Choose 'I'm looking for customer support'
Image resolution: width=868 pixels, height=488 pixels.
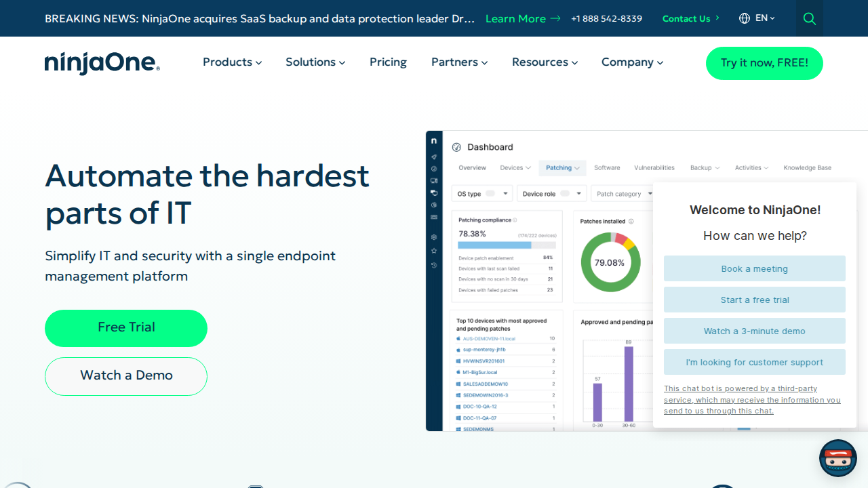[x=755, y=362]
